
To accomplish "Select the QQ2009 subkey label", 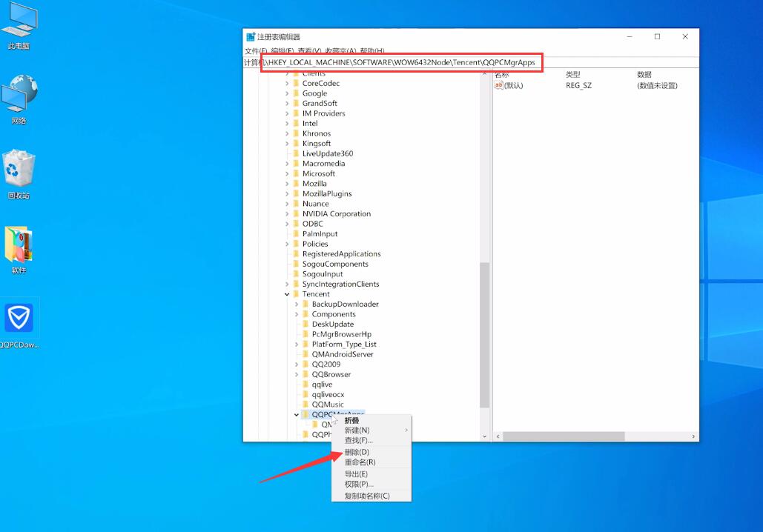I will pyautogui.click(x=326, y=365).
